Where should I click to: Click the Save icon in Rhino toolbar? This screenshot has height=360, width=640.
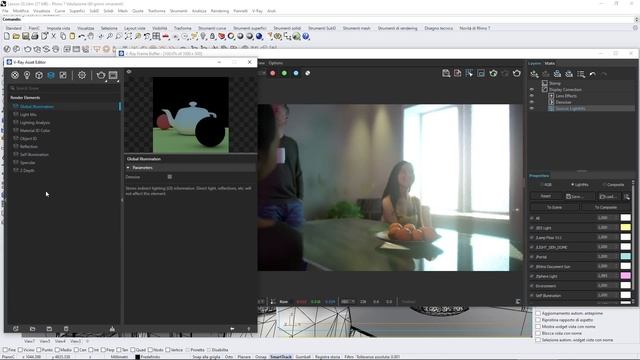pos(25,36)
